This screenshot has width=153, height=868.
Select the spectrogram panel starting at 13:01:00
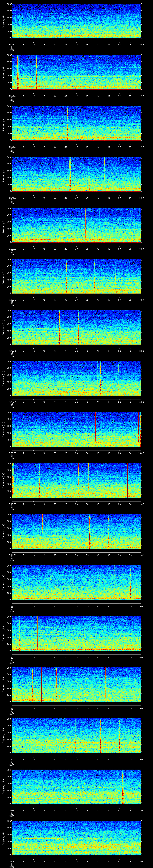[76, 21]
